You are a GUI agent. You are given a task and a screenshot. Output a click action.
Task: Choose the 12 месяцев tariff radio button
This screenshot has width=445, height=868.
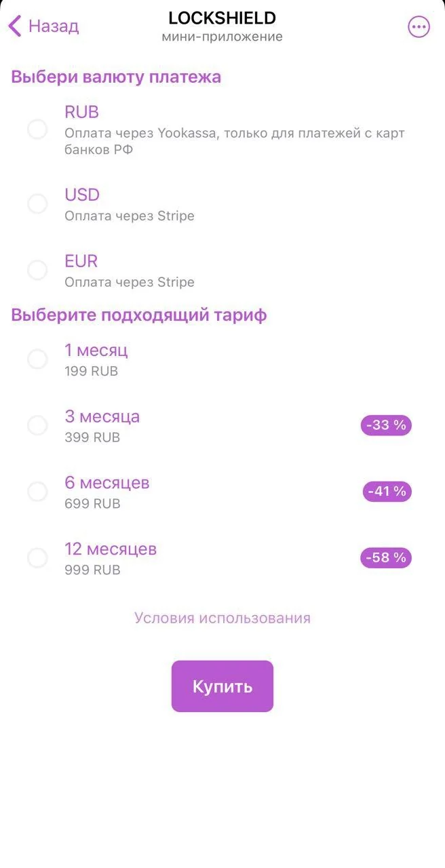(x=37, y=558)
